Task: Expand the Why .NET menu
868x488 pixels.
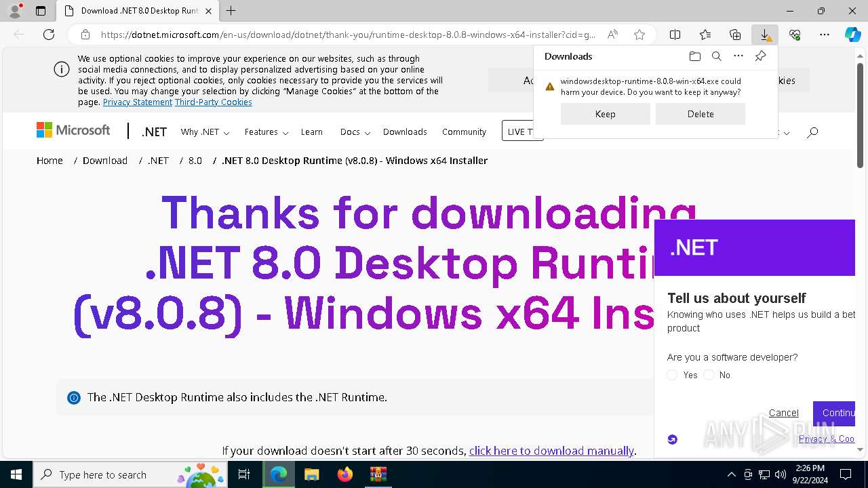Action: (x=205, y=132)
